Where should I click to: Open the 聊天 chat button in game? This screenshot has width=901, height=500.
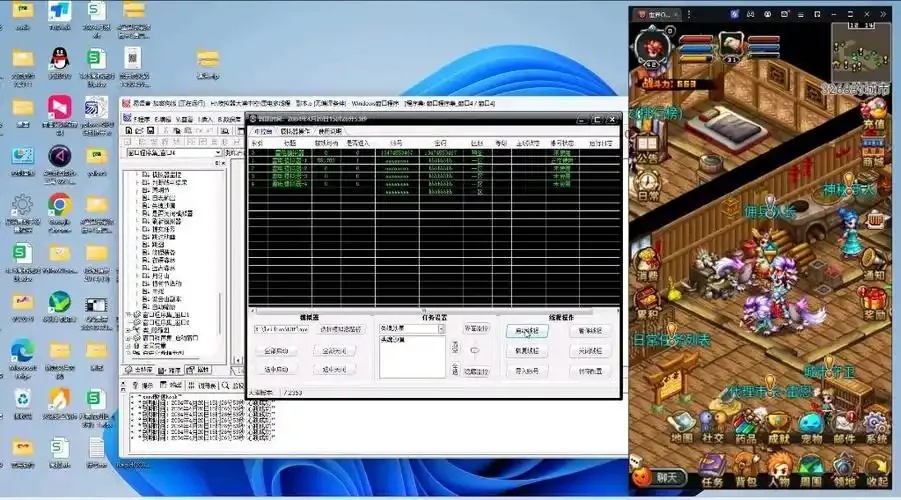pyautogui.click(x=660, y=476)
